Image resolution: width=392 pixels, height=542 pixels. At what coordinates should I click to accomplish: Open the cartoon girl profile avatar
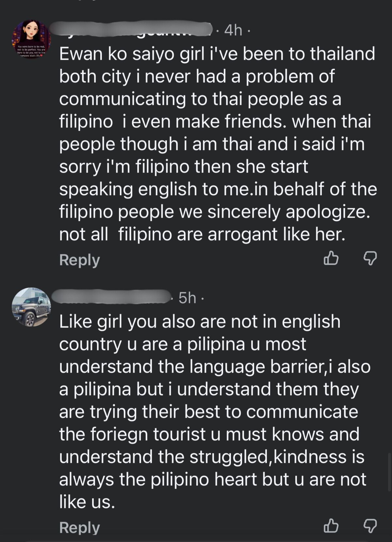(x=31, y=39)
